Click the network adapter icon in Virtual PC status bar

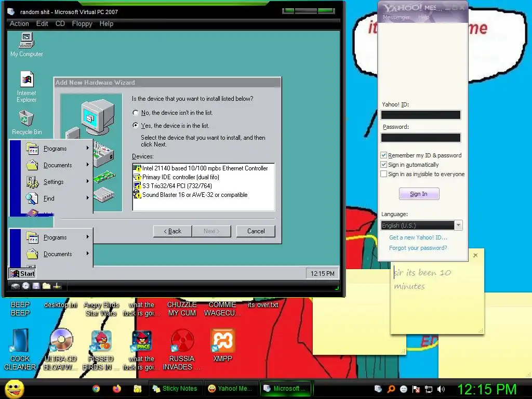(57, 286)
